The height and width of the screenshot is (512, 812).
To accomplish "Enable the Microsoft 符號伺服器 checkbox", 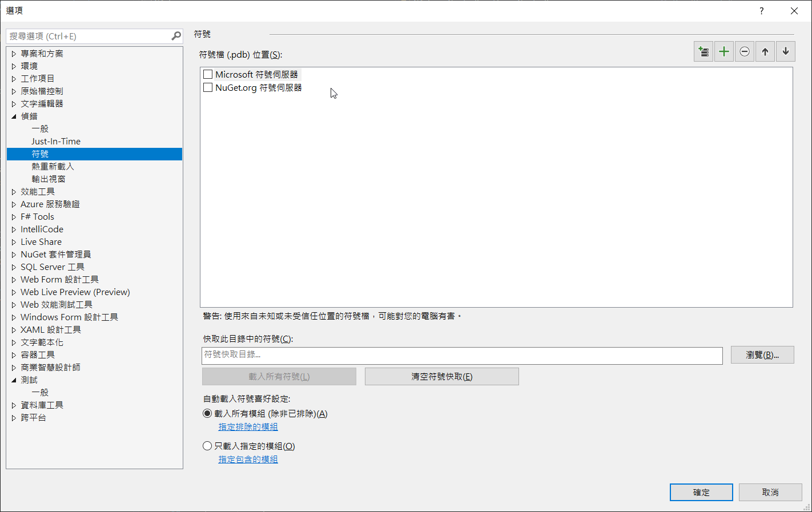I will click(208, 74).
